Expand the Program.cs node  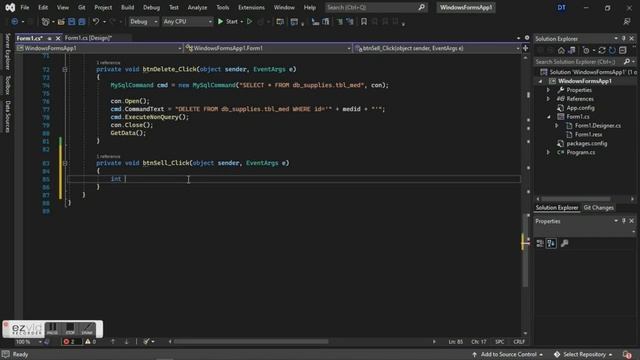point(549,153)
